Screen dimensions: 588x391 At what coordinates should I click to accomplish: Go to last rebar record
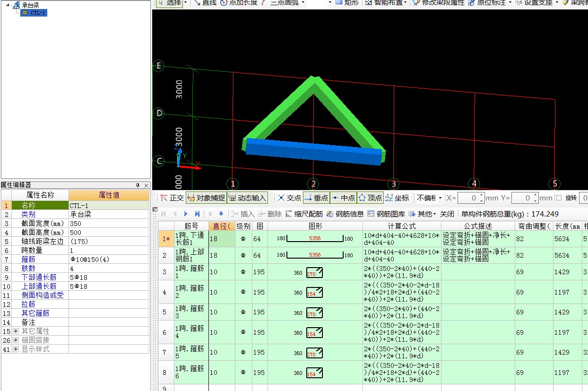(x=197, y=214)
